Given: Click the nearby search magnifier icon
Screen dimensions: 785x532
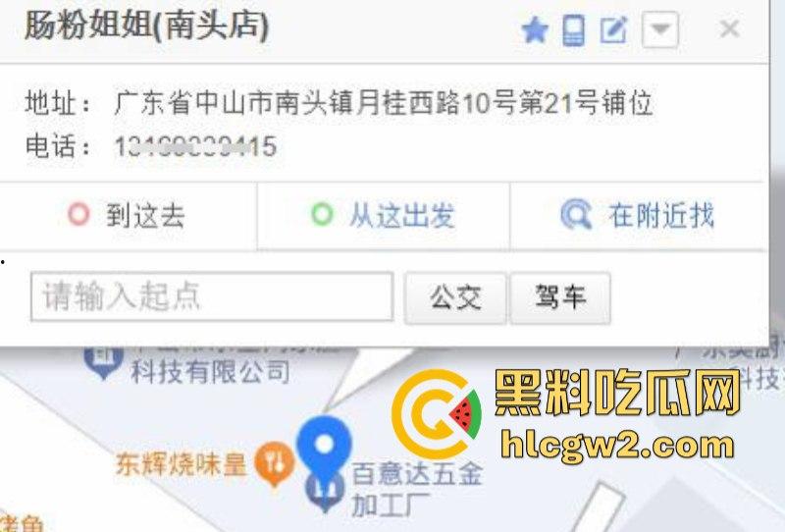Looking at the screenshot, I should [576, 215].
